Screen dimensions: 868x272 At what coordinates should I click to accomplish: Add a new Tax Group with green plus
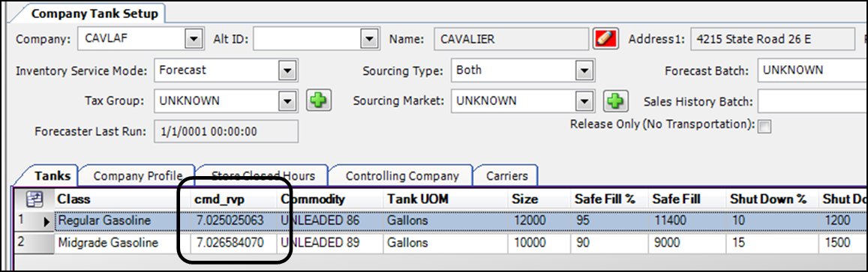click(x=318, y=100)
